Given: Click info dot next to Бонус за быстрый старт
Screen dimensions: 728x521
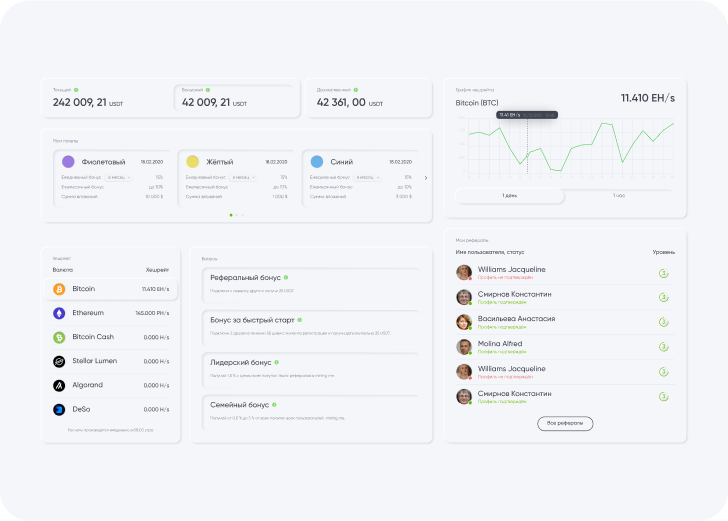Looking at the screenshot, I should (300, 320).
